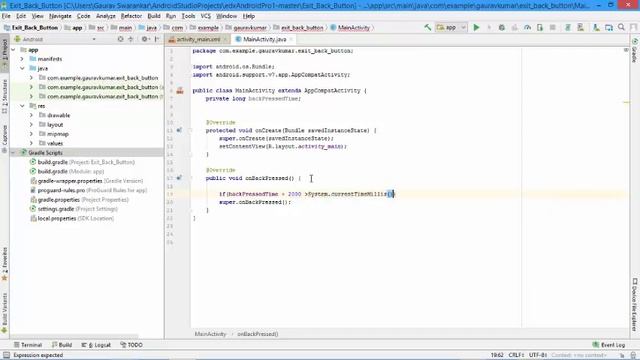The width and height of the screenshot is (640, 360).
Task: Open the Help menu
Action: tap(249, 16)
